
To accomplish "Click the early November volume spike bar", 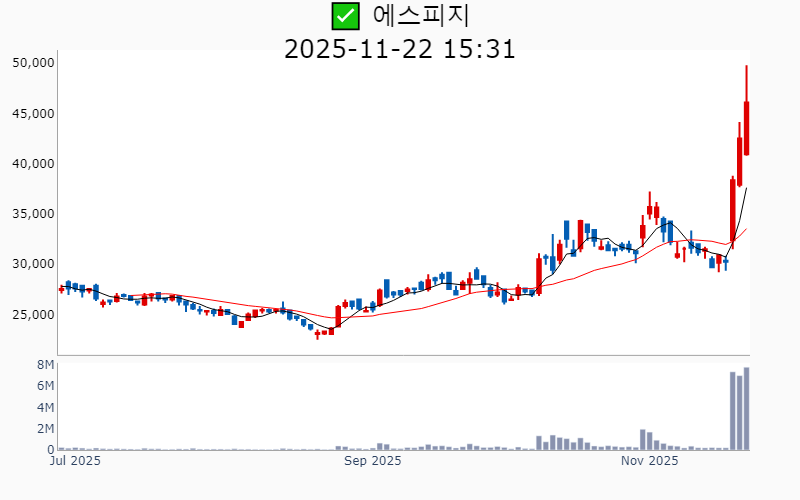I will [643, 440].
